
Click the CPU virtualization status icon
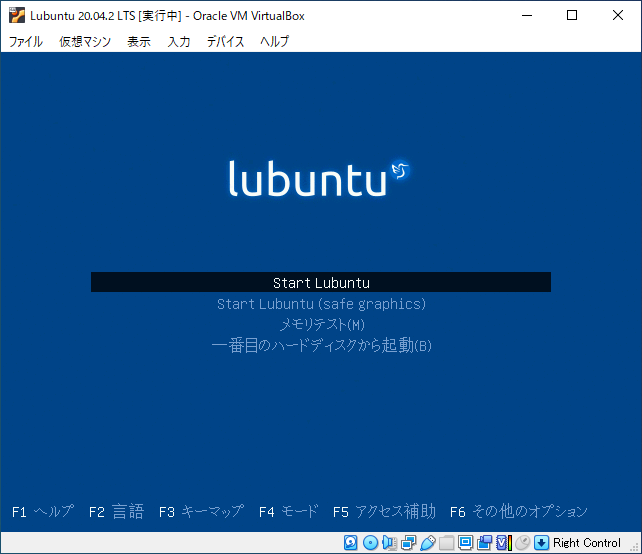[x=504, y=543]
